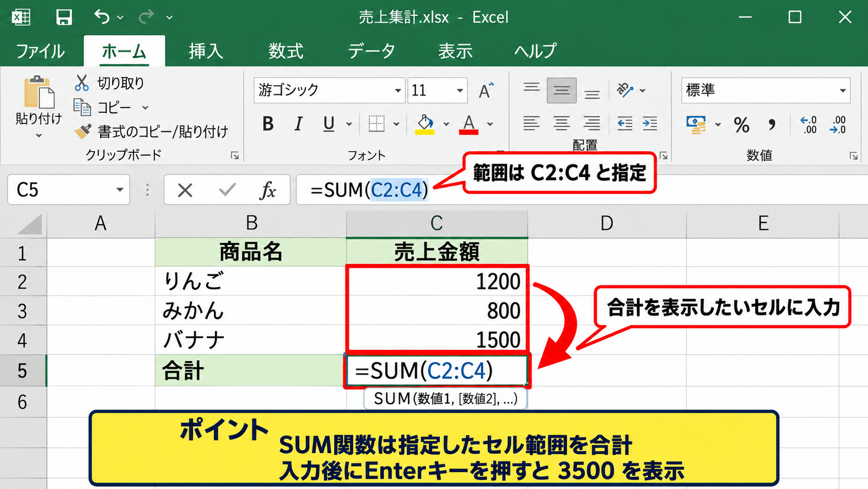Click the Copy icon

[x=82, y=107]
